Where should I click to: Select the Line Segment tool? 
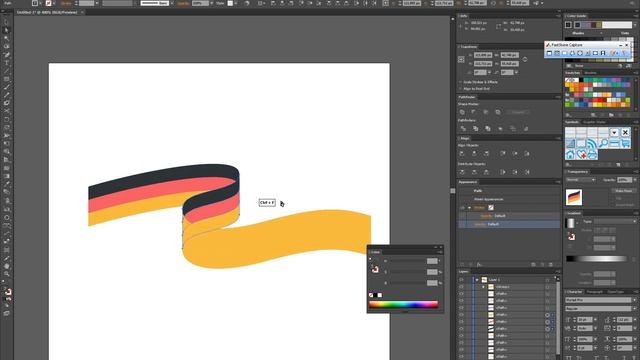(x=7, y=71)
